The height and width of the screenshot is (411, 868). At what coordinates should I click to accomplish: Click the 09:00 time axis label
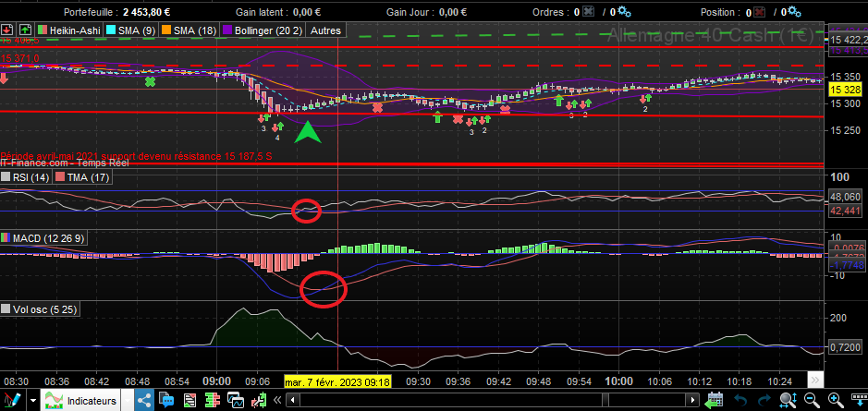tap(216, 381)
